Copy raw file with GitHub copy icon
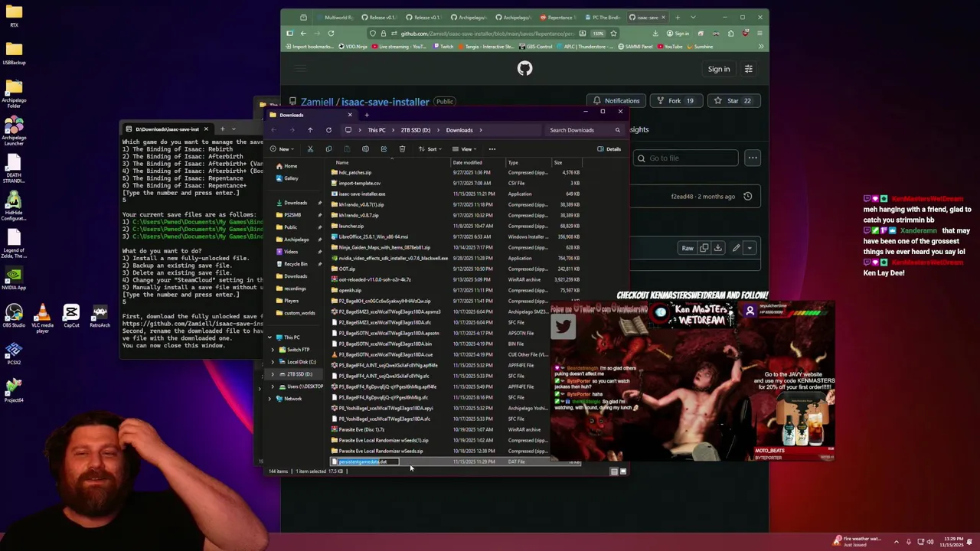 [x=704, y=248]
